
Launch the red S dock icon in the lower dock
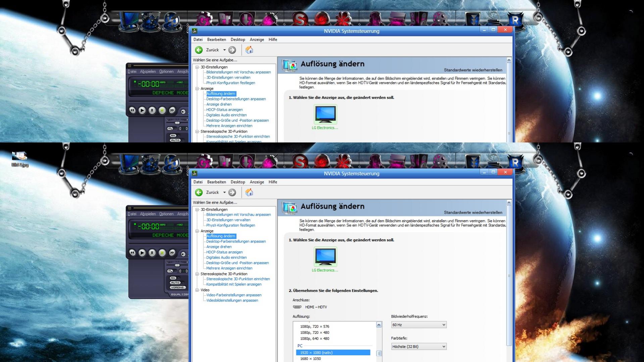[x=300, y=161]
